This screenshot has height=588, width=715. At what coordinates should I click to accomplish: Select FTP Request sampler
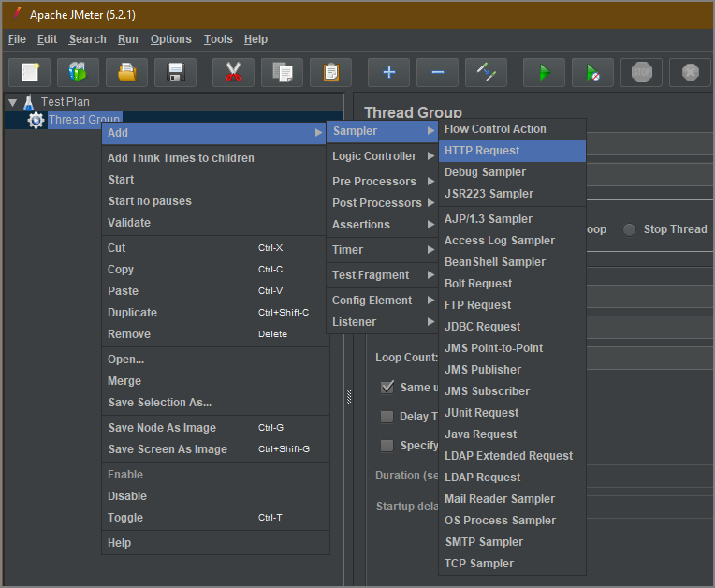pos(513,305)
